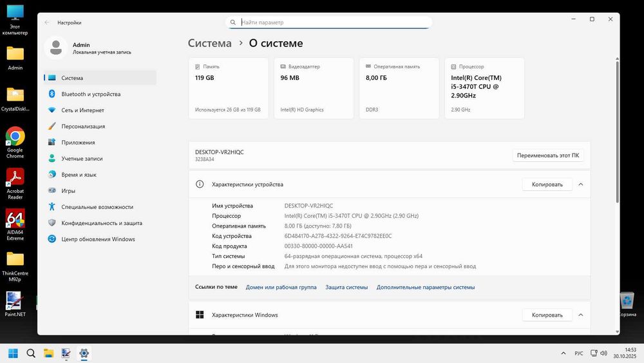The image size is (644, 363).
Task: Copy device specifications with Копировать
Action: [x=547, y=184]
